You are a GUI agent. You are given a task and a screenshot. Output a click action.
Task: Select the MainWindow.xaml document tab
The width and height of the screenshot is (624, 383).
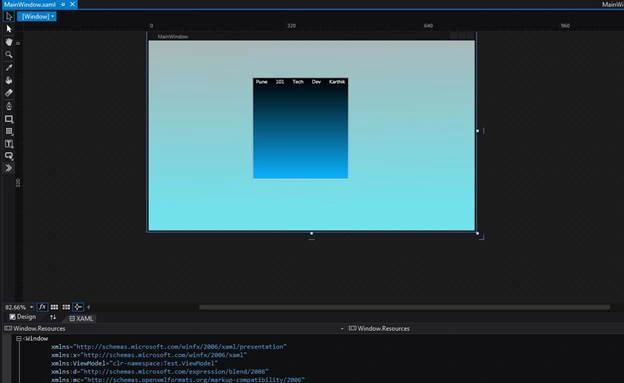(29, 4)
